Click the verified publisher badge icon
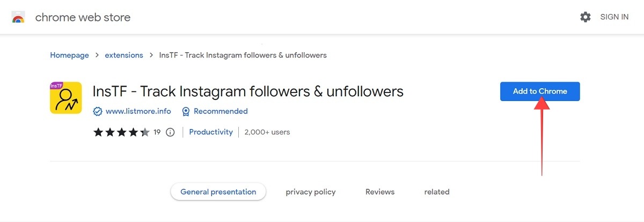This screenshot has width=644, height=222. pyautogui.click(x=98, y=111)
